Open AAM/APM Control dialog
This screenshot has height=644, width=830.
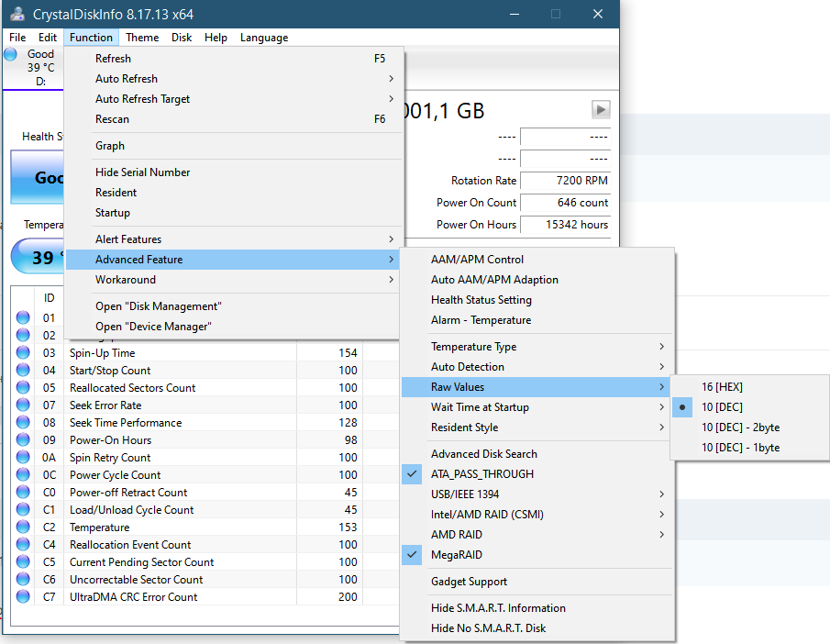537,260
